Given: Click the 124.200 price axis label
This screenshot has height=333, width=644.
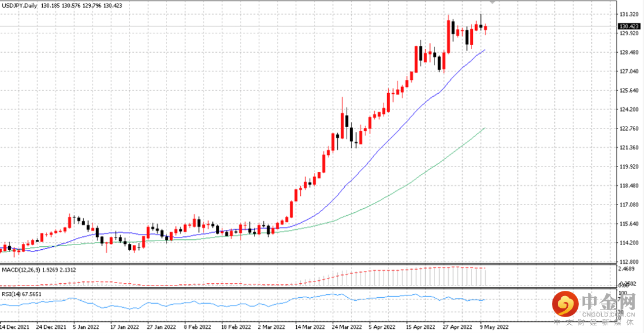Looking at the screenshot, I should pos(628,110).
